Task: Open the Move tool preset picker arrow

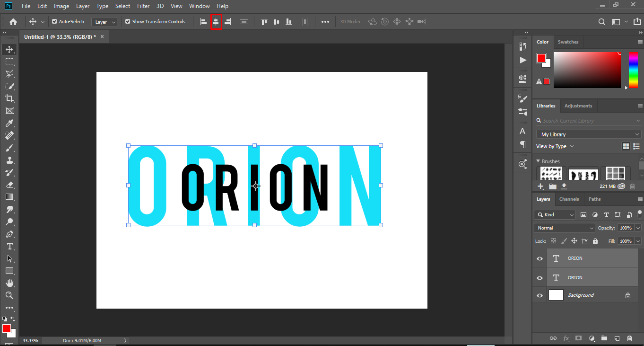Action: (43, 22)
